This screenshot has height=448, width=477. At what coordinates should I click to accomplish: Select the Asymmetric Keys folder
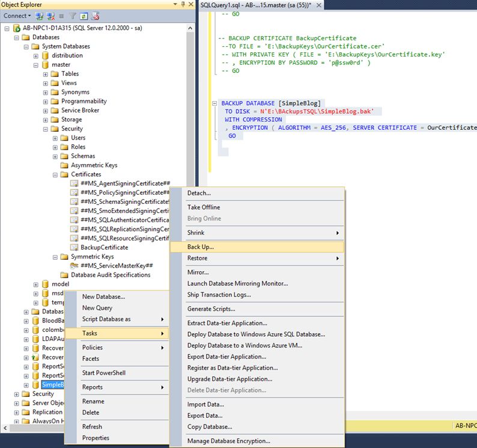[94, 165]
